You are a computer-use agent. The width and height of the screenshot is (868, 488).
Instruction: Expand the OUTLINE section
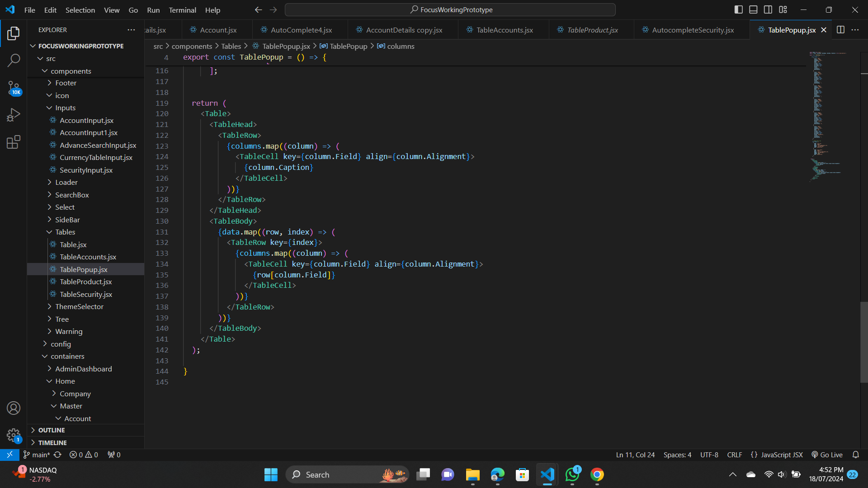pyautogui.click(x=52, y=430)
